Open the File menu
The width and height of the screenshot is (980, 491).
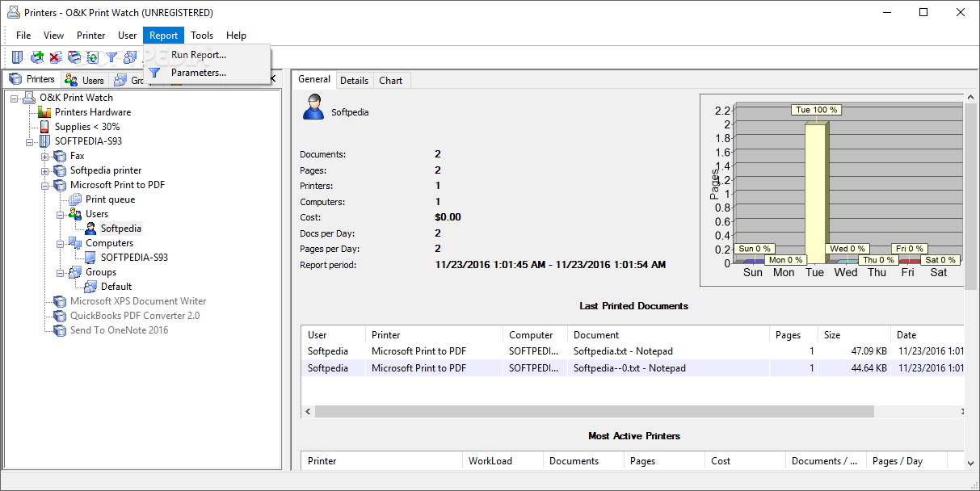(23, 36)
